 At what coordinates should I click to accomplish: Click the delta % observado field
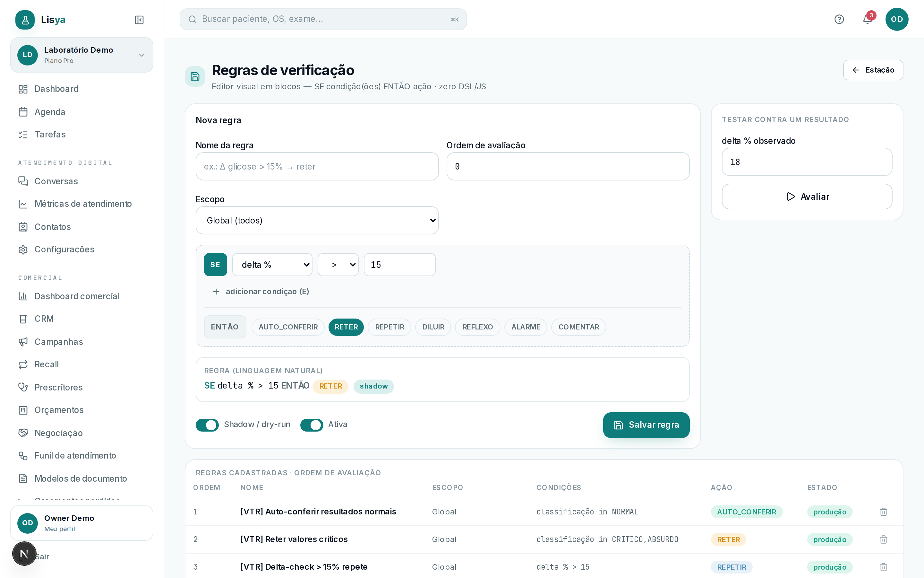tap(807, 162)
